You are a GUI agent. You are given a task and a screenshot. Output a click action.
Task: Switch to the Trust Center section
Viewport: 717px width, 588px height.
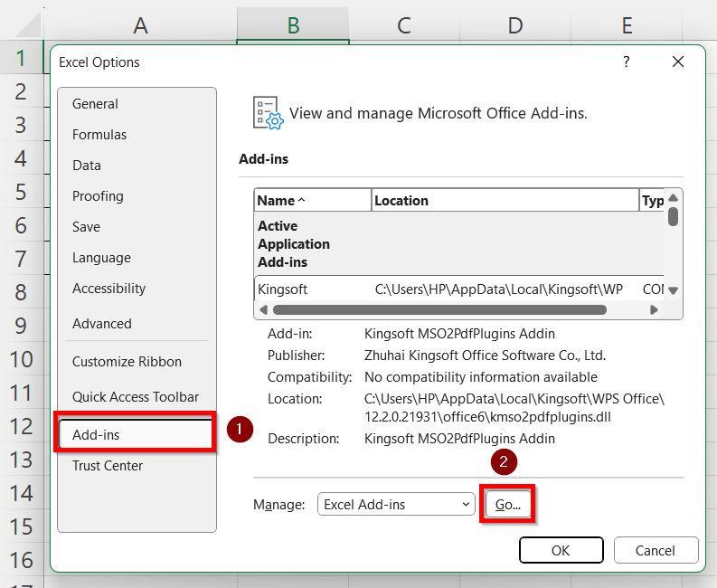click(108, 466)
